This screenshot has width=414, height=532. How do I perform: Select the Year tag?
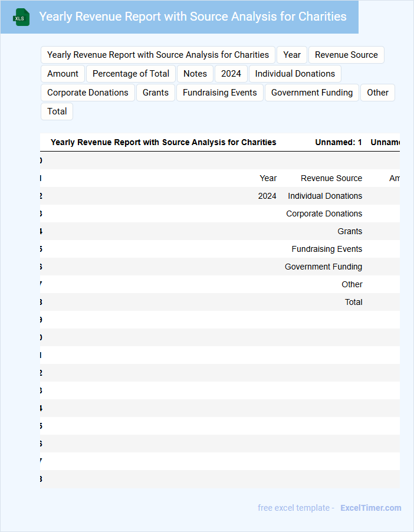coord(292,55)
